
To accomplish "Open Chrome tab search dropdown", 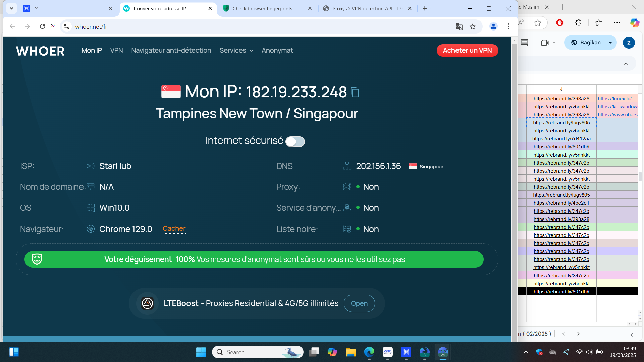I will (x=11, y=8).
